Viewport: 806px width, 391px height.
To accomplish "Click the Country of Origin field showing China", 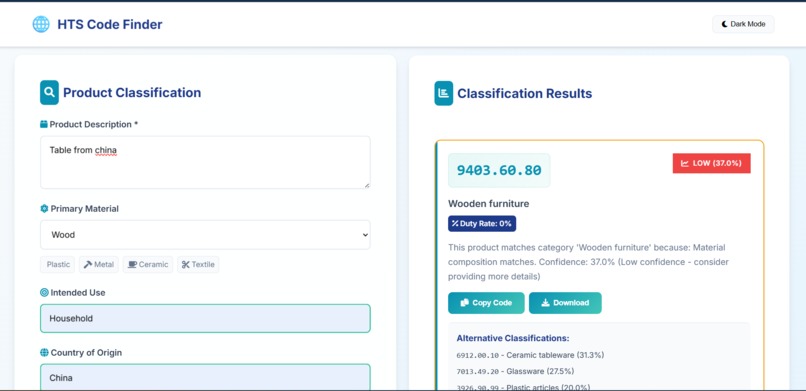I will (x=205, y=377).
